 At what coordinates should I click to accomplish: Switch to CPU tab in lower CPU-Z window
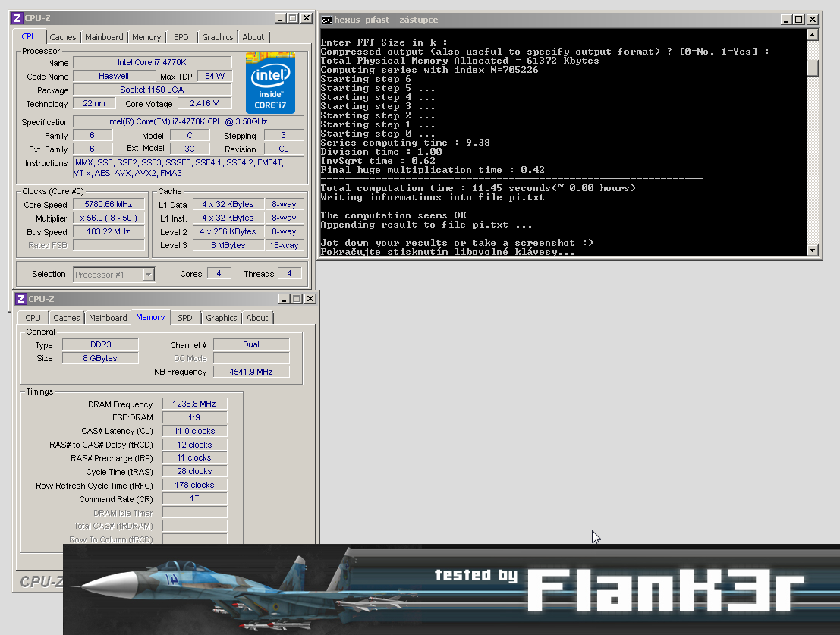33,318
